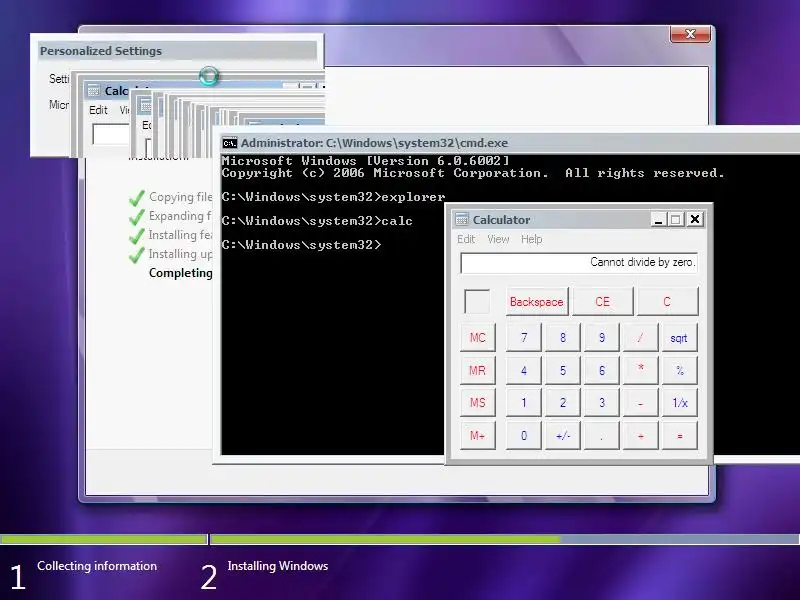
Task: Click digit 5 in Calculator
Action: pos(563,370)
